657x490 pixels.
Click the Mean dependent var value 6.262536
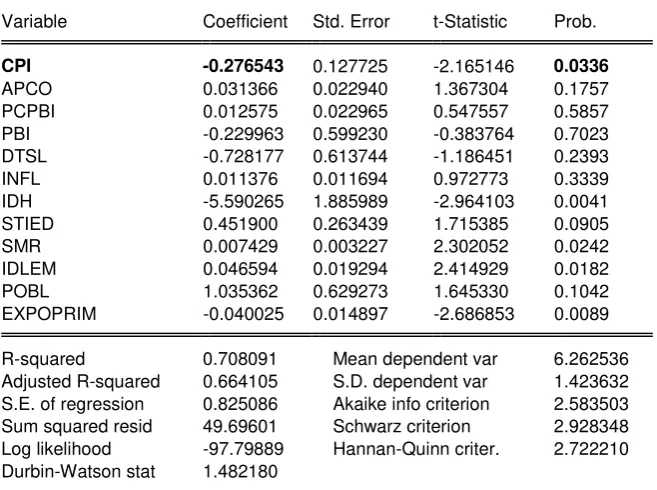[x=591, y=359]
